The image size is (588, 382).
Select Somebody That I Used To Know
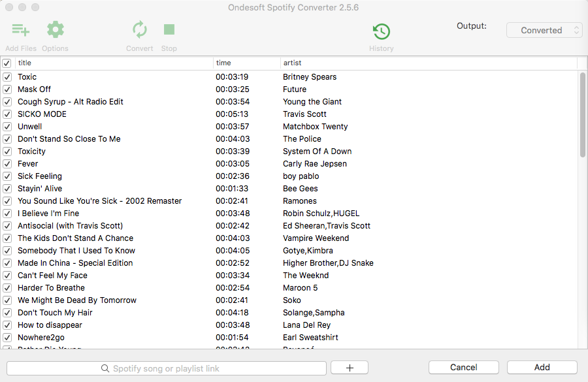pyautogui.click(x=76, y=250)
